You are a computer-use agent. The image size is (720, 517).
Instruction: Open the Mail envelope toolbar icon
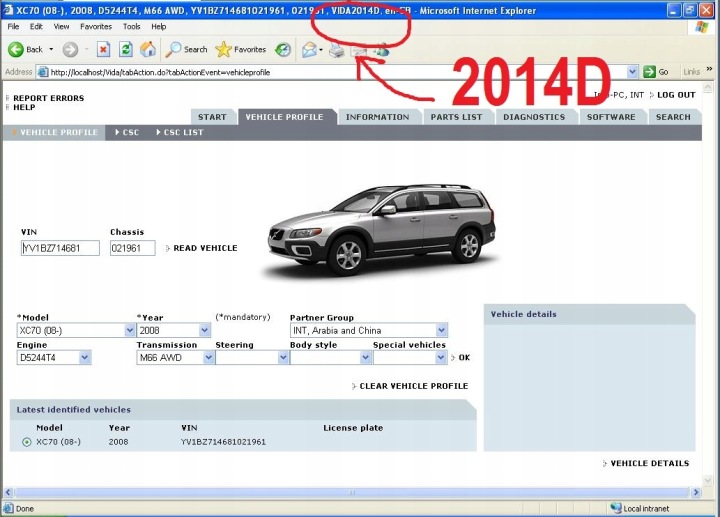[309, 50]
